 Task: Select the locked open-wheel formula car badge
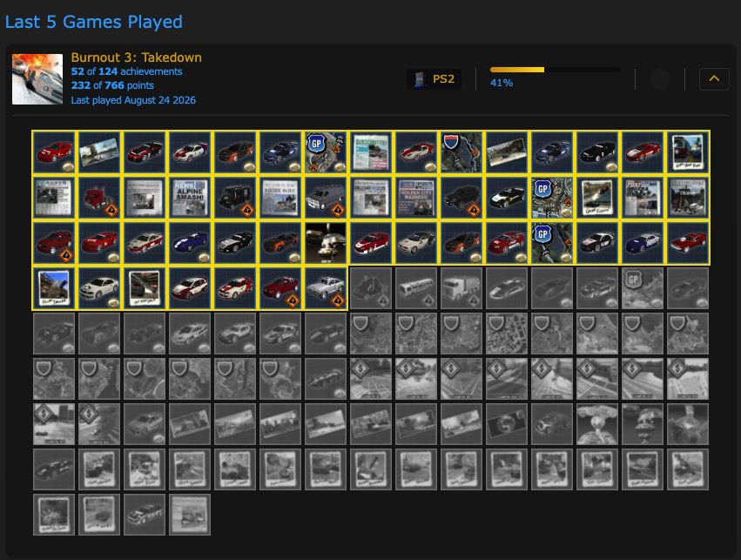click(x=326, y=379)
